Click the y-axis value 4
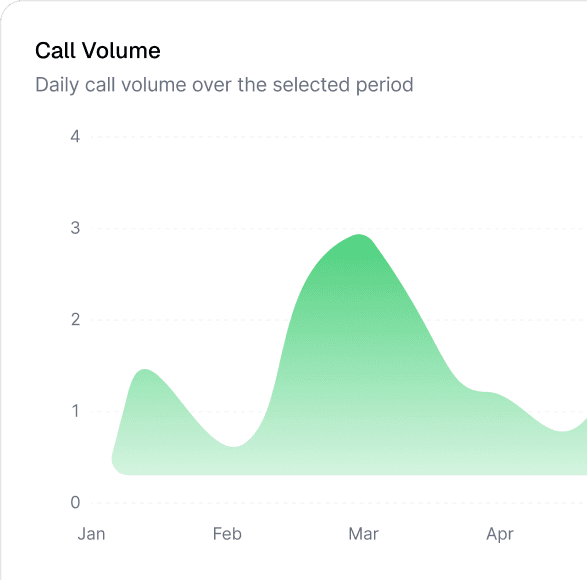Screen dimensions: 587x580 (x=75, y=137)
